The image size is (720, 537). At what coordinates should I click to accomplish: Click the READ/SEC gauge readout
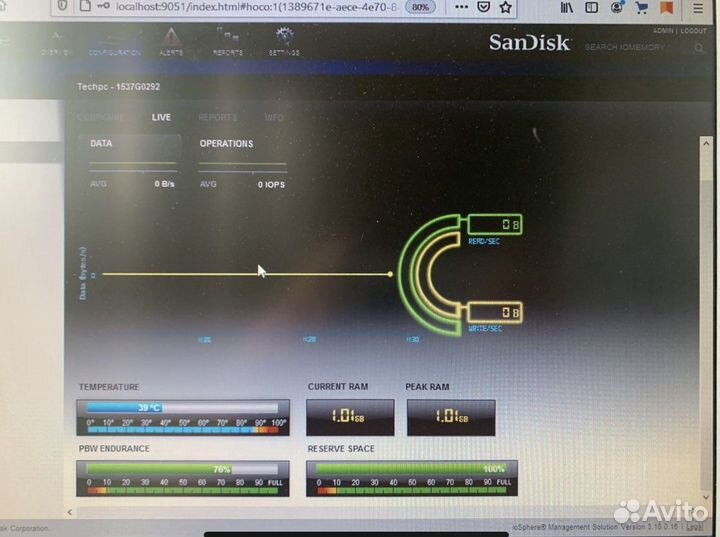tap(495, 224)
